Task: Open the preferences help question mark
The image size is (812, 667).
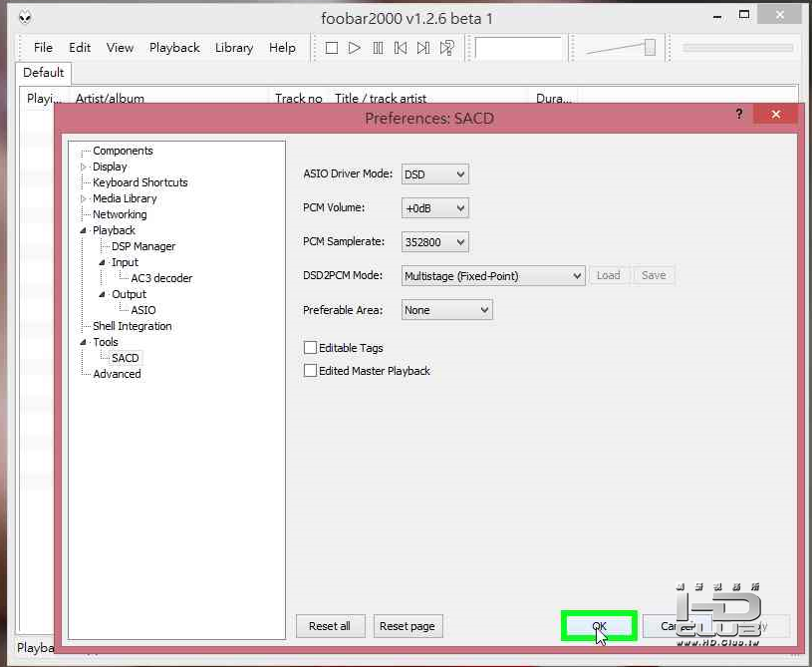Action: [x=739, y=114]
